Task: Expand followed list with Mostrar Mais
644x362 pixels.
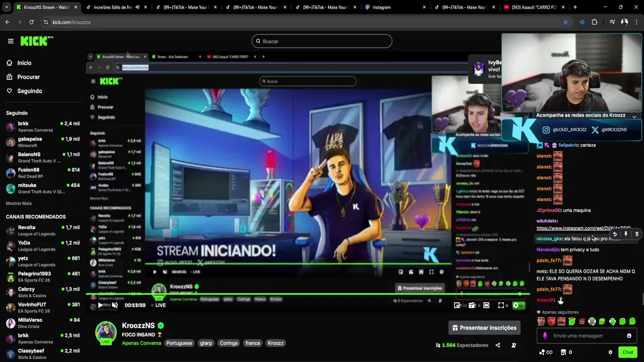Action: (x=19, y=204)
